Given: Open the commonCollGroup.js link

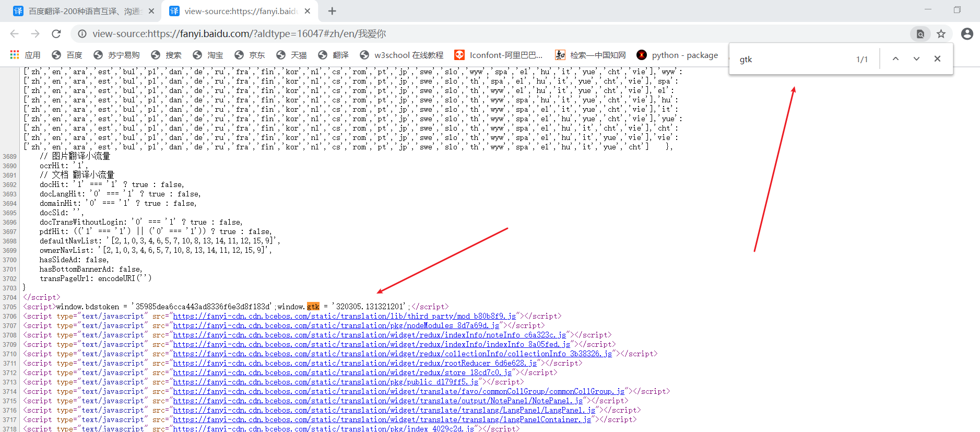Looking at the screenshot, I should pos(399,391).
